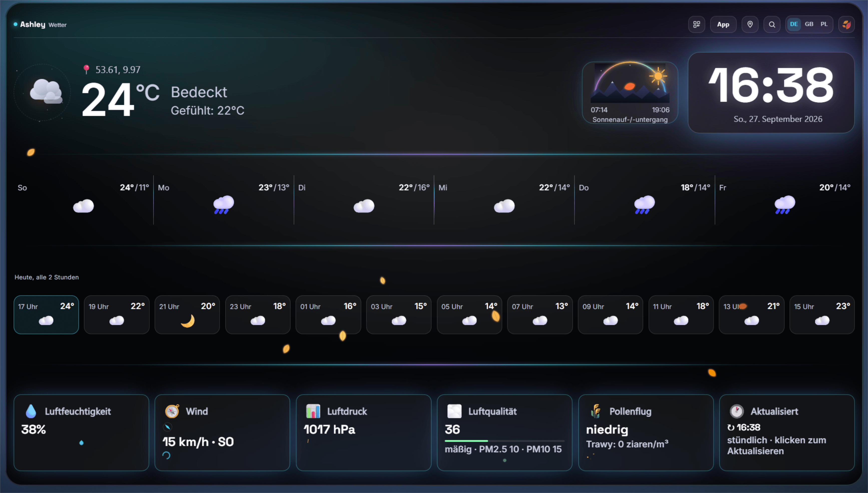Select the Mo daily forecast
This screenshot has width=868, height=493.
tap(223, 200)
